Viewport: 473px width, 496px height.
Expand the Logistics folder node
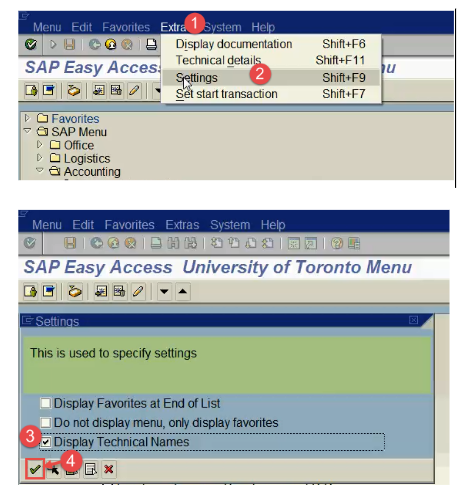tap(40, 157)
